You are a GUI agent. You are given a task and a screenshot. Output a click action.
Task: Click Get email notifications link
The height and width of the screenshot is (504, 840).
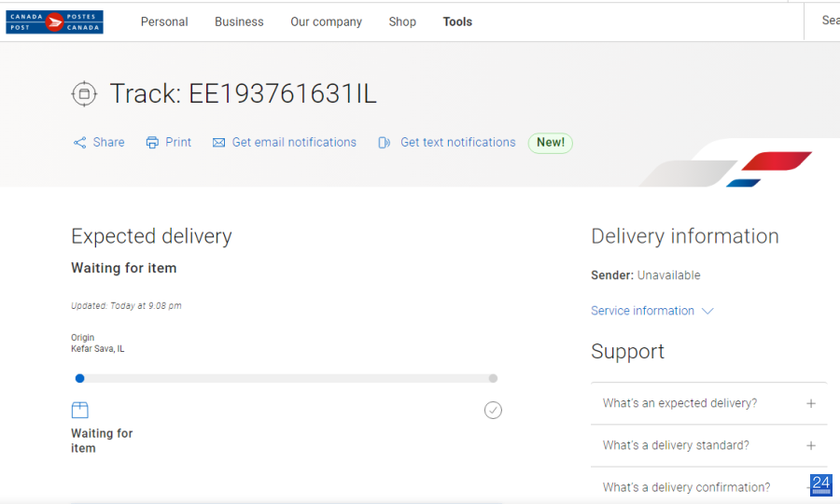tap(294, 143)
